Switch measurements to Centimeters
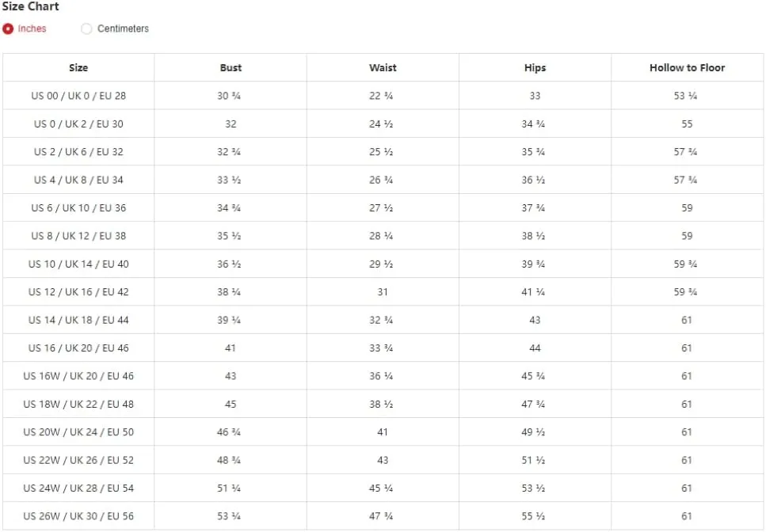The image size is (766, 532). click(87, 28)
